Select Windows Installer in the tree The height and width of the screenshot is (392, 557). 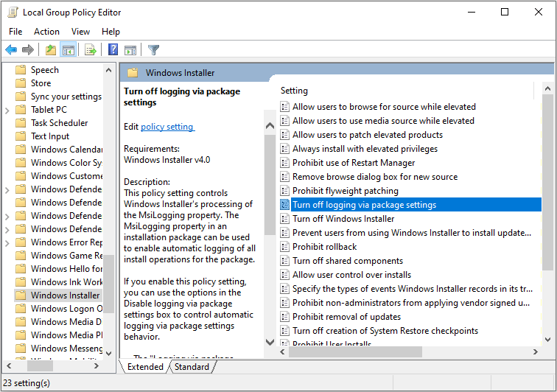click(65, 295)
